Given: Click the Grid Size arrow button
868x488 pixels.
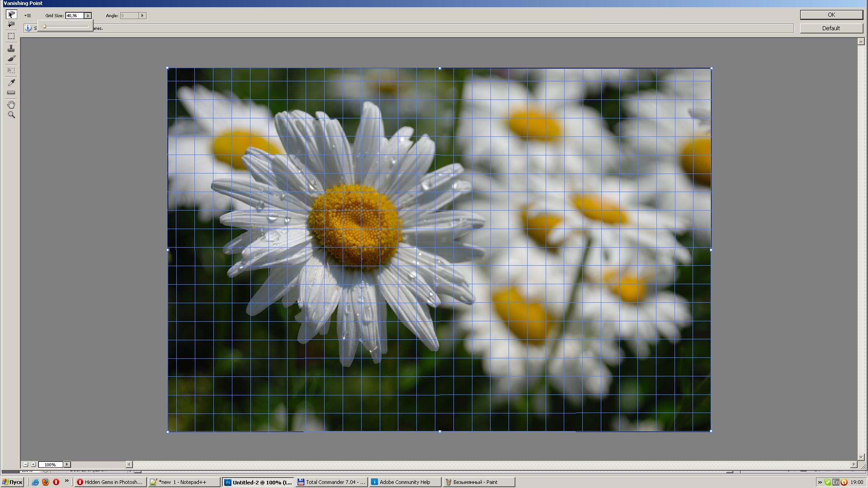Looking at the screenshot, I should click(88, 15).
